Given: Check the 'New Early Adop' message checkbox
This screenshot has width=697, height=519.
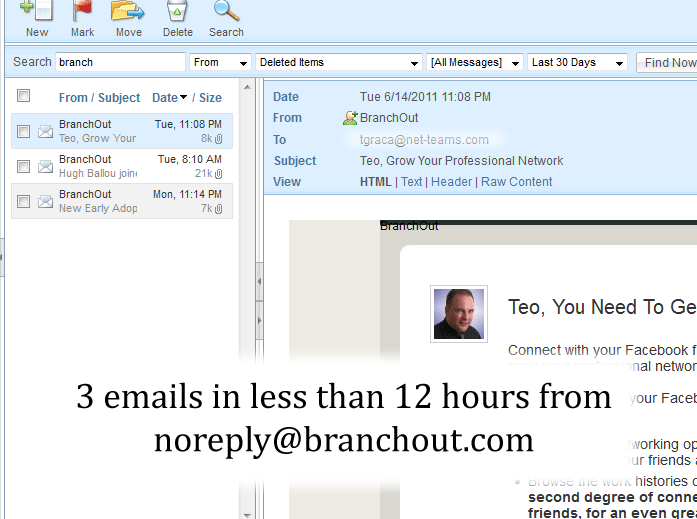Looking at the screenshot, I should tap(23, 201).
